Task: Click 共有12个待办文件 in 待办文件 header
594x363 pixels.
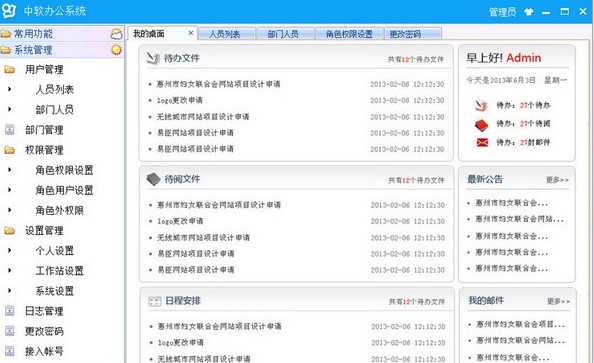Action: click(416, 59)
